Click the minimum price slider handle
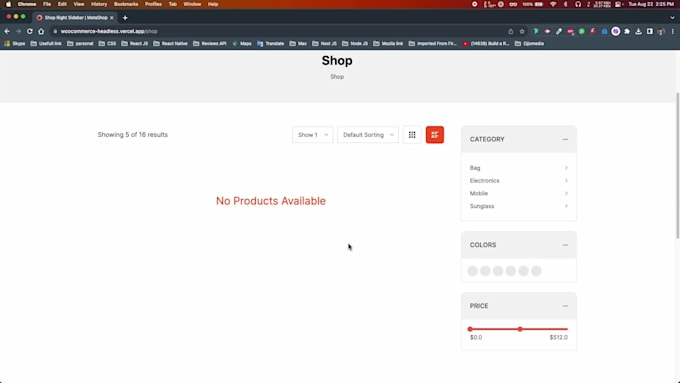The image size is (680, 383). tap(470, 329)
